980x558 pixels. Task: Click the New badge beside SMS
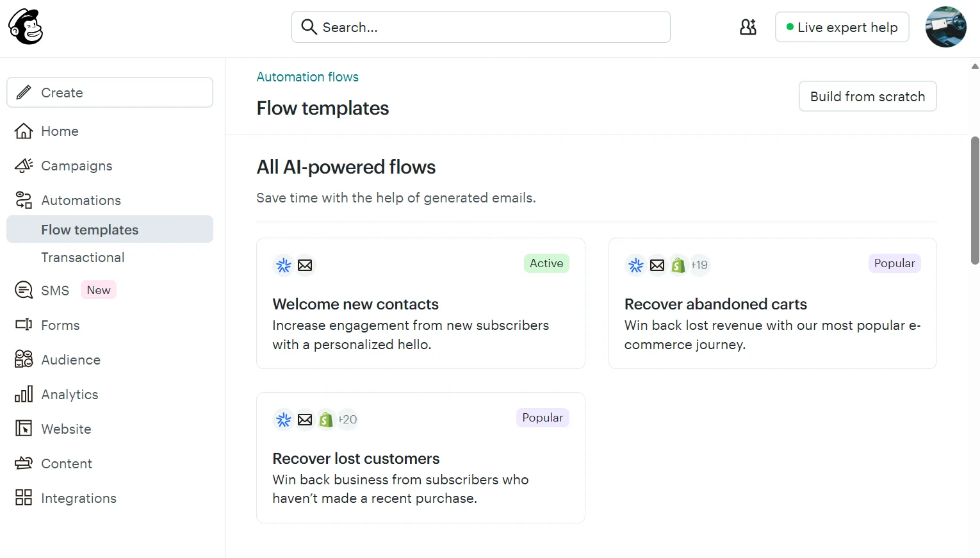click(x=99, y=290)
